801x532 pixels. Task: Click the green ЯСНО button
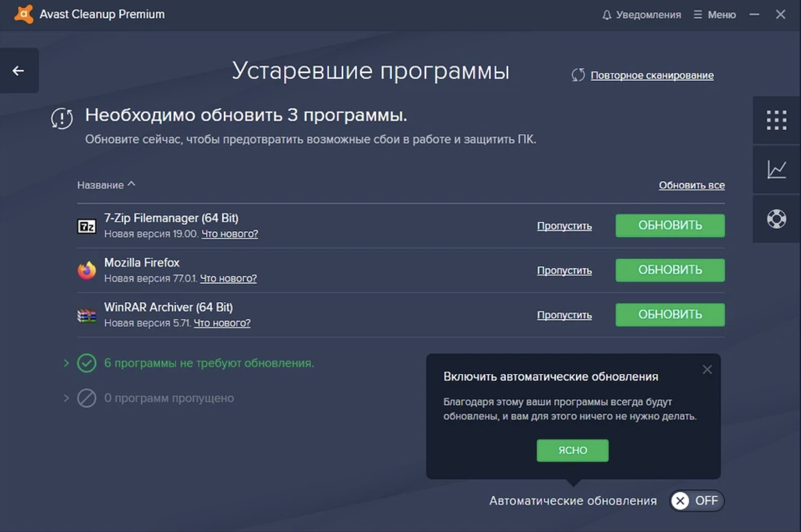[573, 450]
